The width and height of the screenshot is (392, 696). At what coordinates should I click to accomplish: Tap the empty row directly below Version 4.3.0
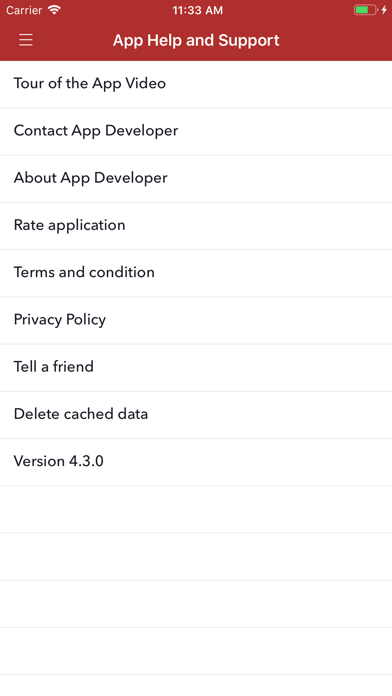pos(196,510)
